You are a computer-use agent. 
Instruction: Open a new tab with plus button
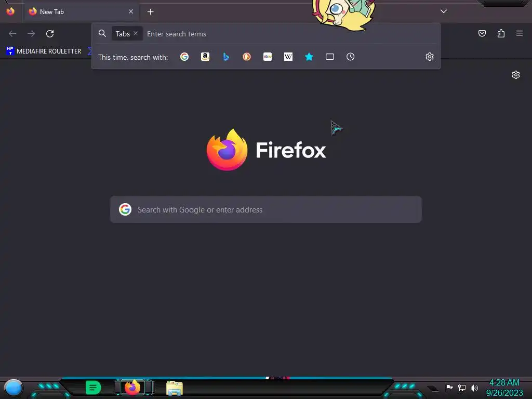[x=150, y=12]
